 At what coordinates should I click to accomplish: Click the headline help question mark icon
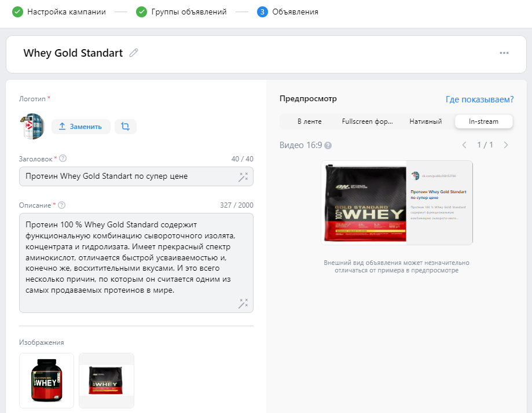click(63, 158)
